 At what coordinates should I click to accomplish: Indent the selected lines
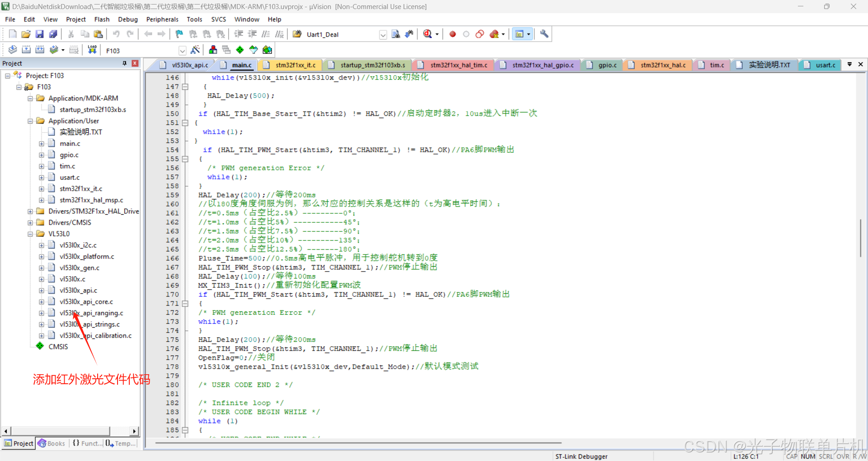pyautogui.click(x=239, y=34)
